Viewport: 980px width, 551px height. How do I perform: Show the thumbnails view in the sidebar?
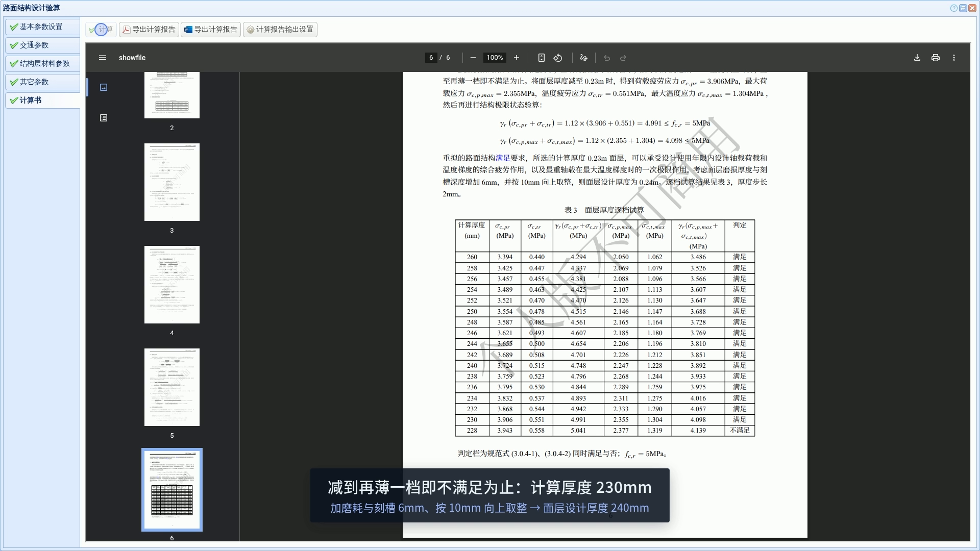point(104,87)
